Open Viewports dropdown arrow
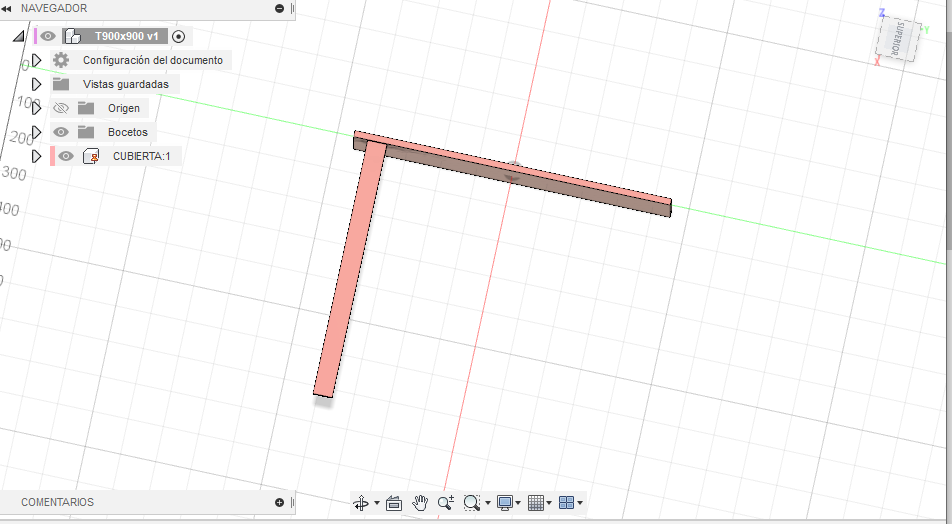952x524 pixels. point(580,503)
